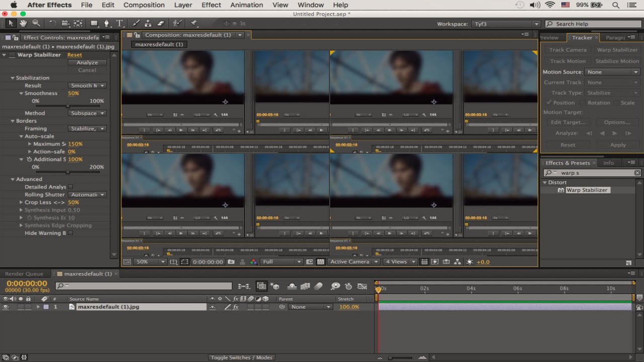Enable the Detailed Analysis checkbox

point(70,187)
